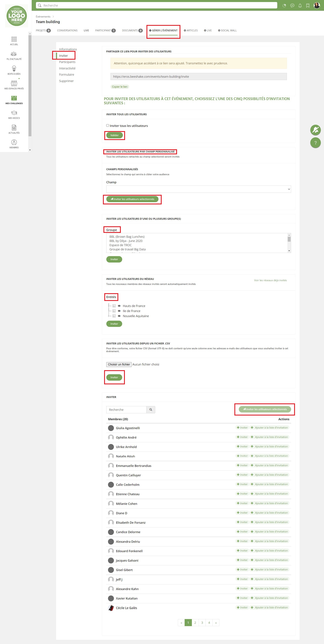Open the Champ dropdown list
The image size is (324, 644).
point(198,189)
